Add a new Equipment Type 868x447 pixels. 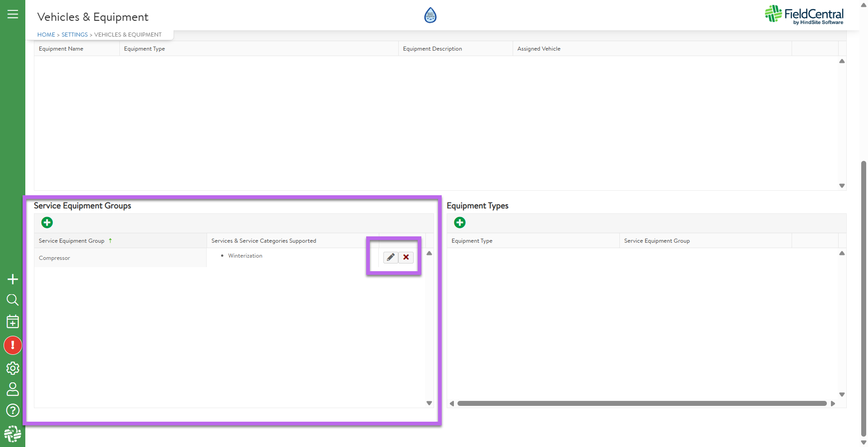coord(460,222)
